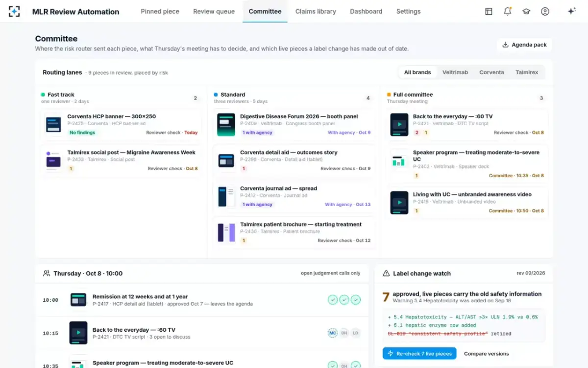Open Speaker program routing lane thumbnail
Viewport: 588px width, 368px height.
tap(399, 161)
